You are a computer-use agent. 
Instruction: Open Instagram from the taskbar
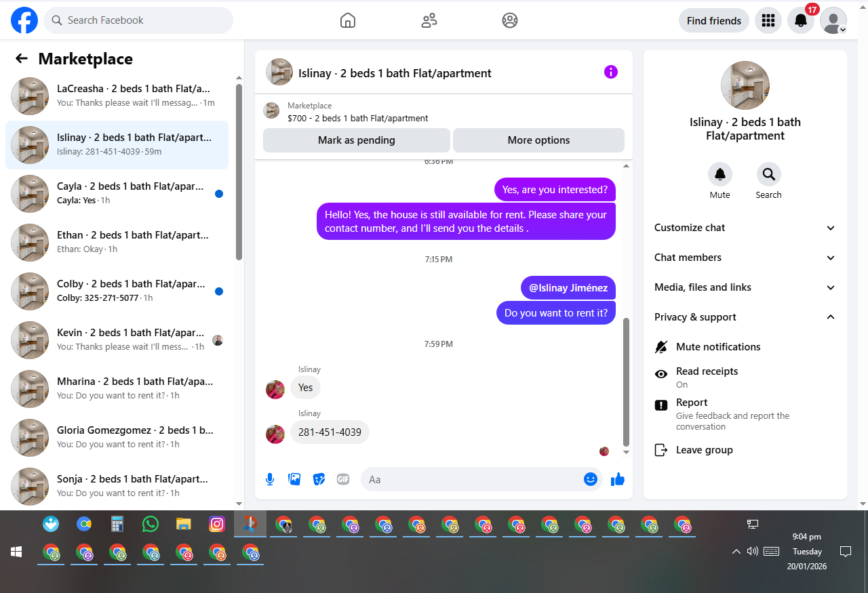click(x=216, y=524)
